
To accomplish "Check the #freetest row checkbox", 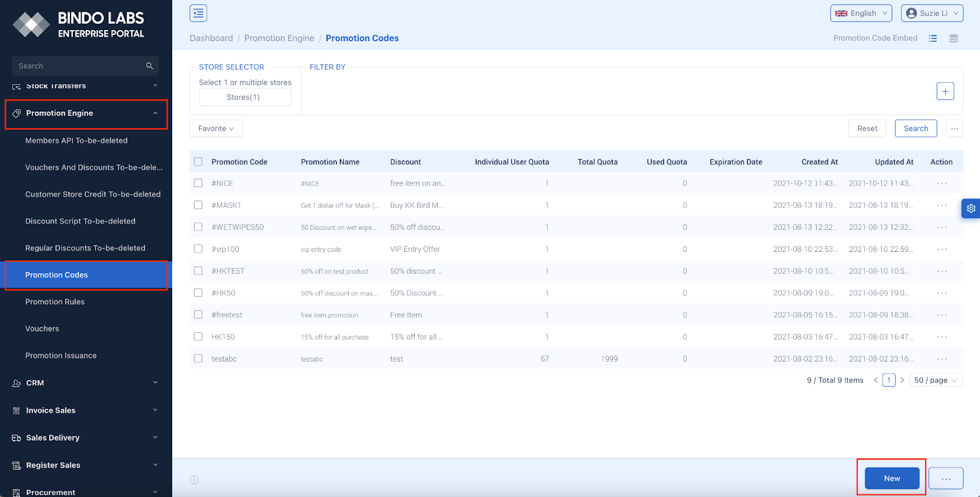I will coord(198,314).
